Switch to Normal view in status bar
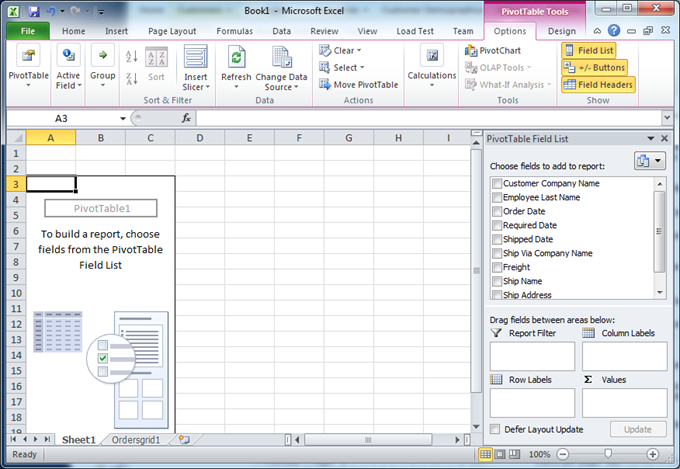 pyautogui.click(x=485, y=454)
